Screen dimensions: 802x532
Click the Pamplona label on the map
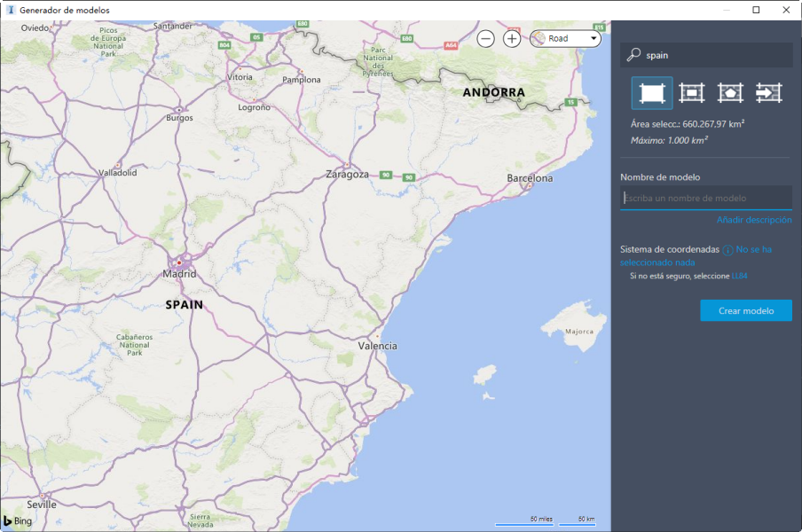(x=302, y=80)
